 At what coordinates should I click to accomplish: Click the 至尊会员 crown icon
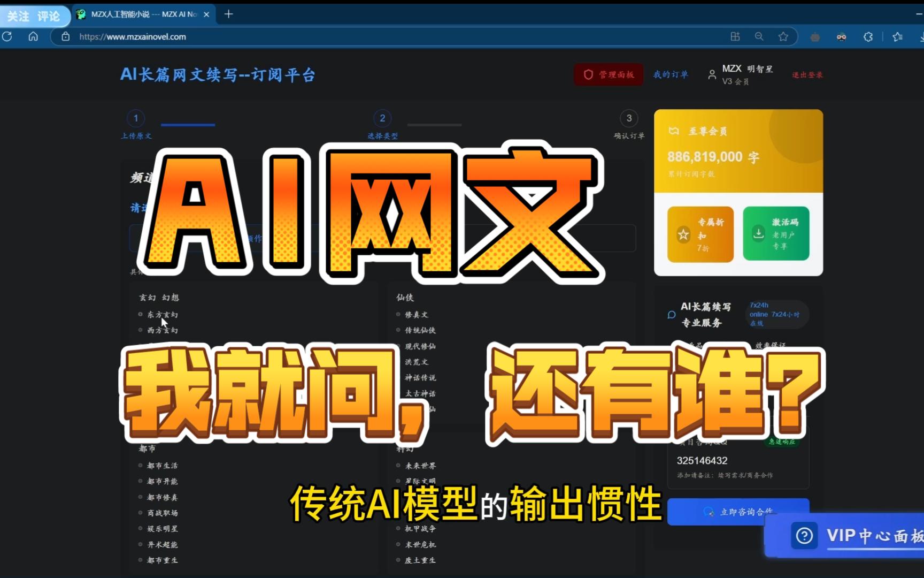pyautogui.click(x=674, y=131)
